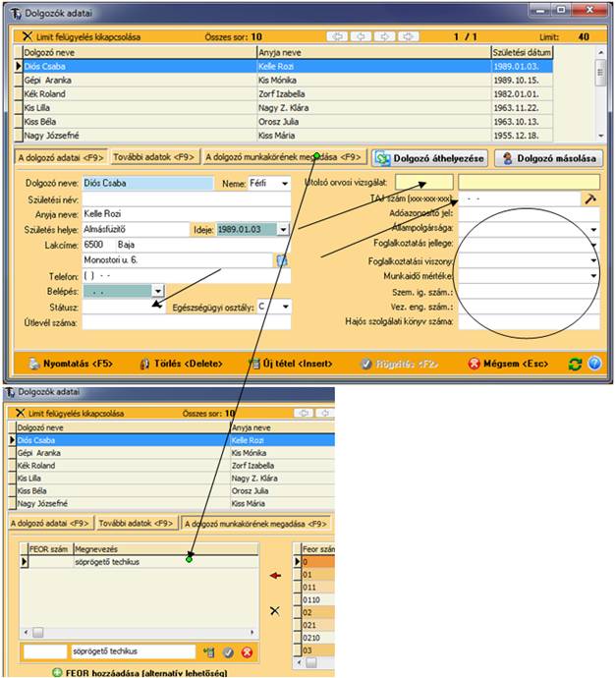Click Dolgozó másolása button
The height and width of the screenshot is (678, 616).
point(548,158)
